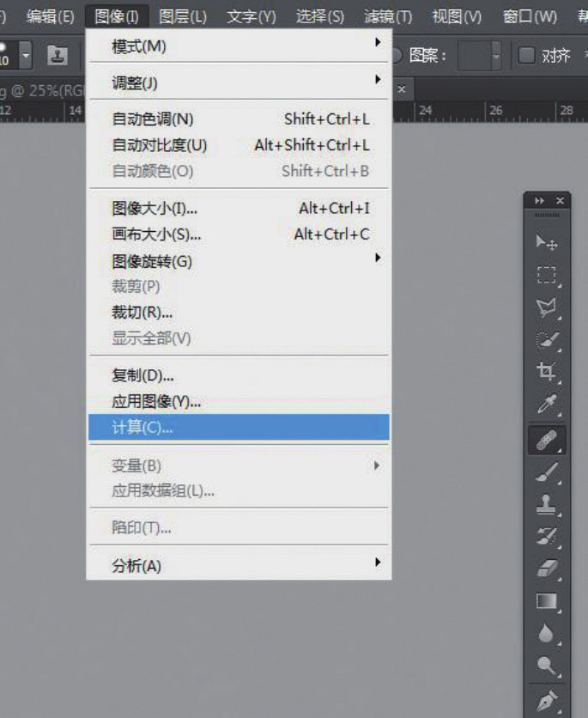Open the pattern picker dropdown
588x718 pixels.
pos(495,56)
